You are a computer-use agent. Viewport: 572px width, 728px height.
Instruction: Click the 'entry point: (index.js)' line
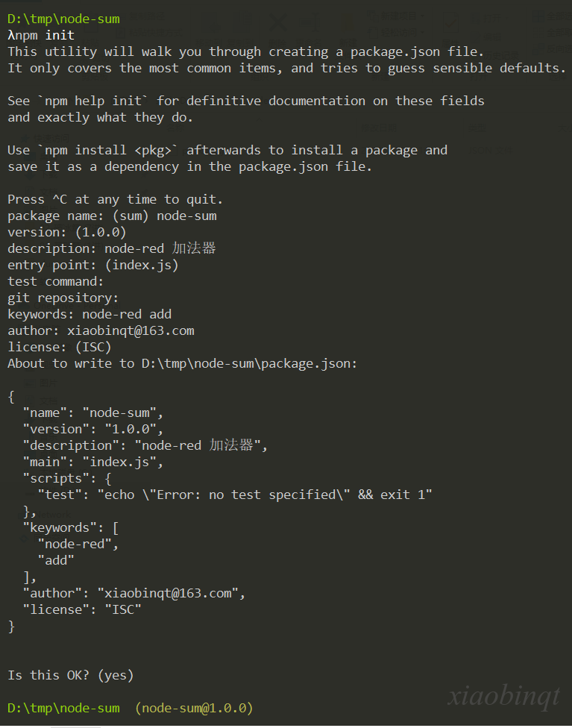pyautogui.click(x=93, y=265)
